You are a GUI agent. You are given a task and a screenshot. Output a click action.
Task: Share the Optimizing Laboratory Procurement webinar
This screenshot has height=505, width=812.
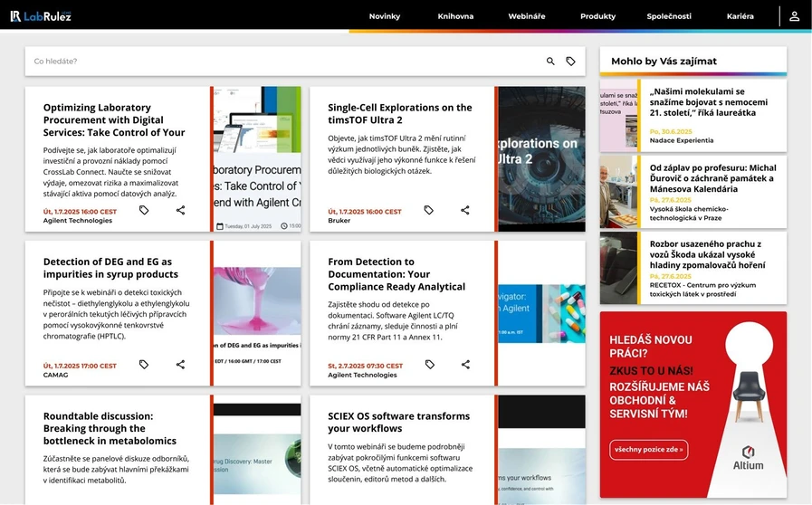(x=180, y=210)
